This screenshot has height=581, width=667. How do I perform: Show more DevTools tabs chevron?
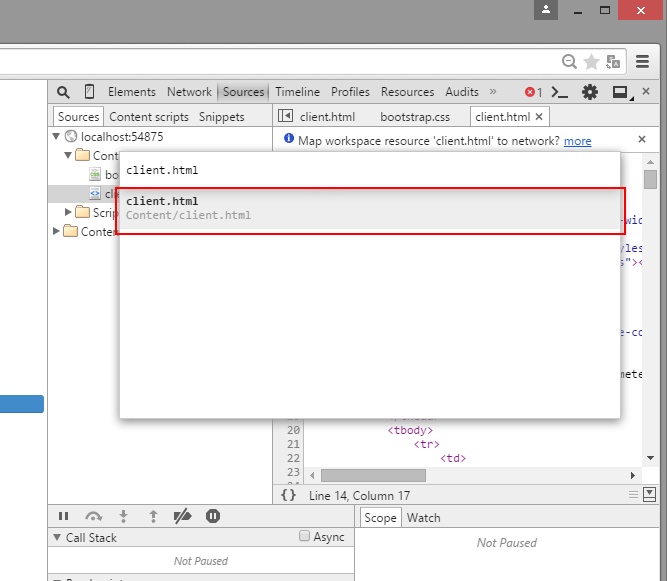(493, 91)
